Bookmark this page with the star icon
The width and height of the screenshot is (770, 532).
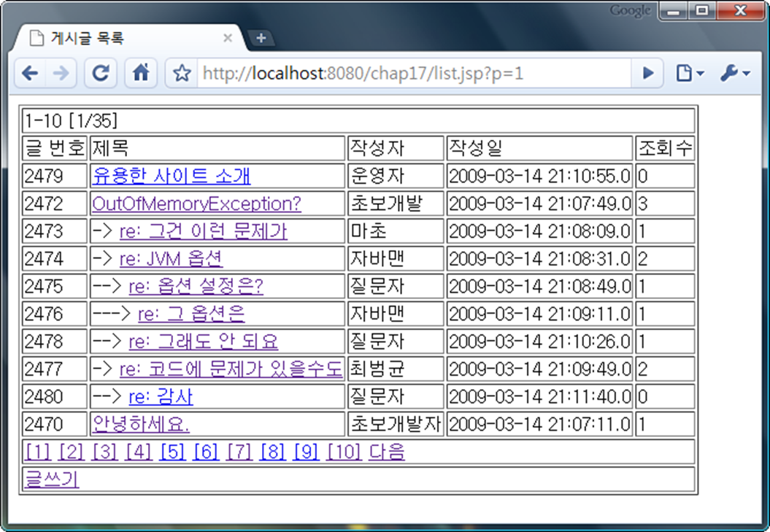point(182,73)
